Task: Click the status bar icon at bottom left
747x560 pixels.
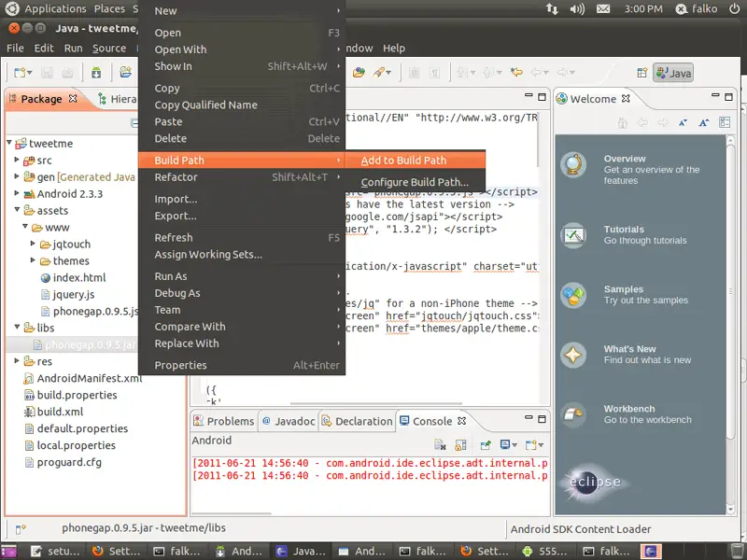Action: click(21, 529)
